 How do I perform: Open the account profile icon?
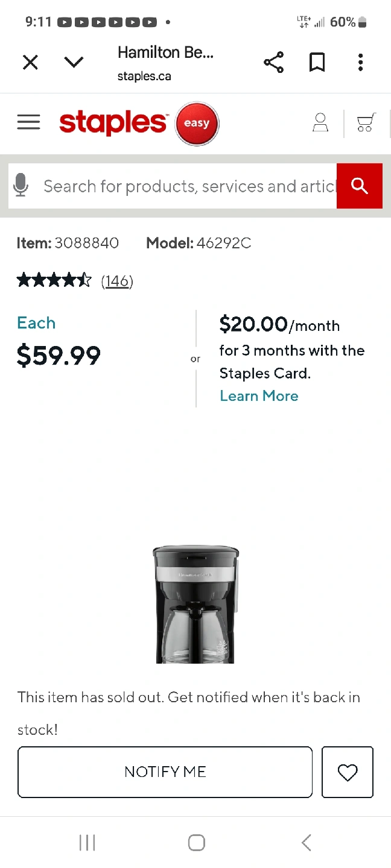pyautogui.click(x=320, y=123)
